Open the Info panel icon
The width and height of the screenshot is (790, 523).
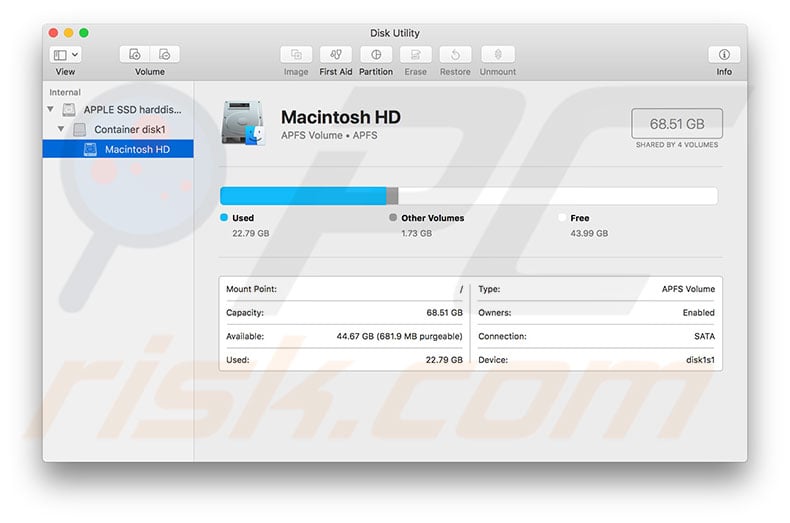click(724, 54)
